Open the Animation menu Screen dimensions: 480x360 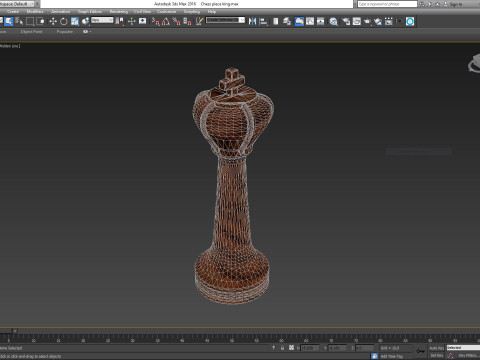coord(61,11)
